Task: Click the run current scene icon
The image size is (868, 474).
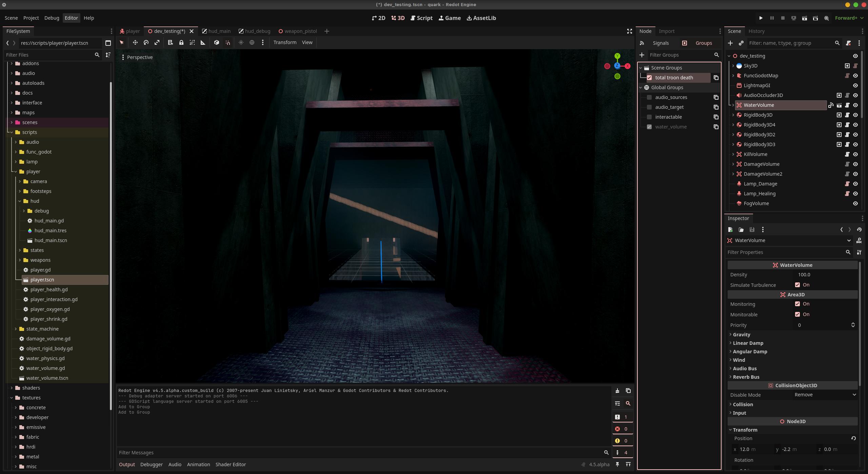Action: (805, 18)
